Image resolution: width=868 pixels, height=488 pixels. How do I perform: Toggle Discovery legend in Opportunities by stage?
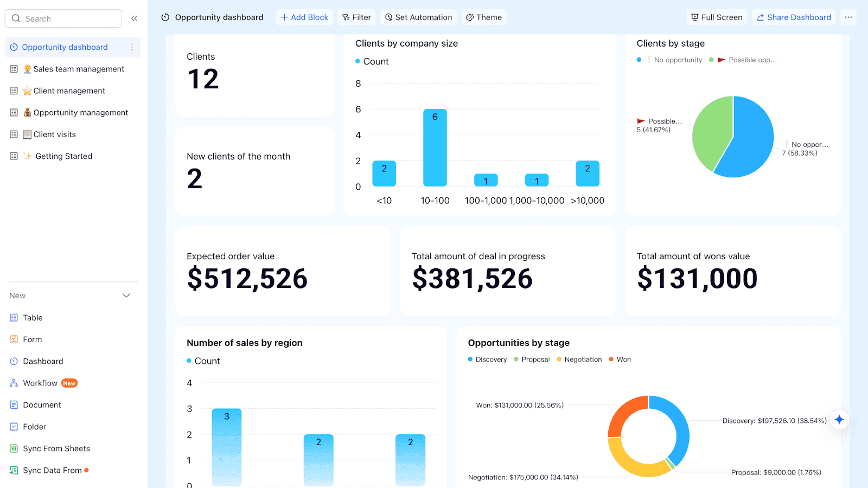487,359
